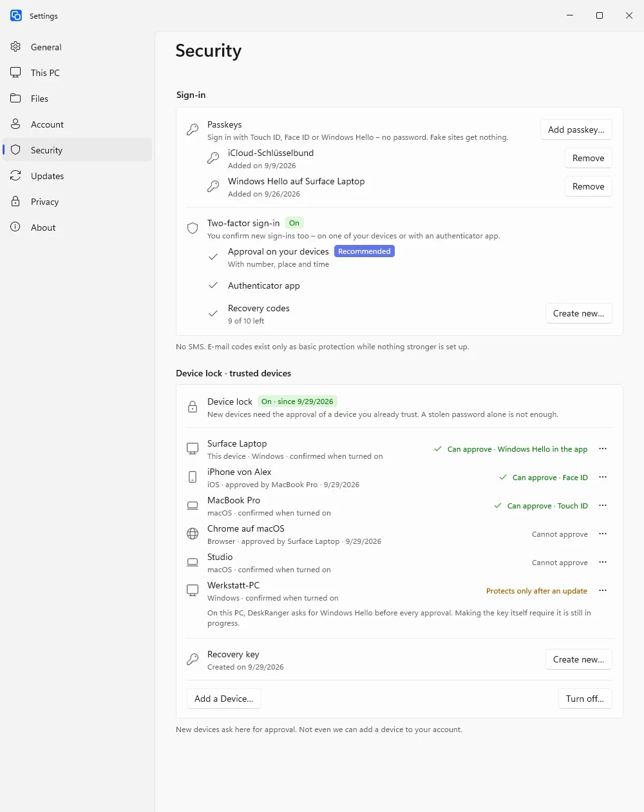Click the checkmark next to Approval on your devices
Image resolution: width=644 pixels, height=812 pixels.
(213, 256)
